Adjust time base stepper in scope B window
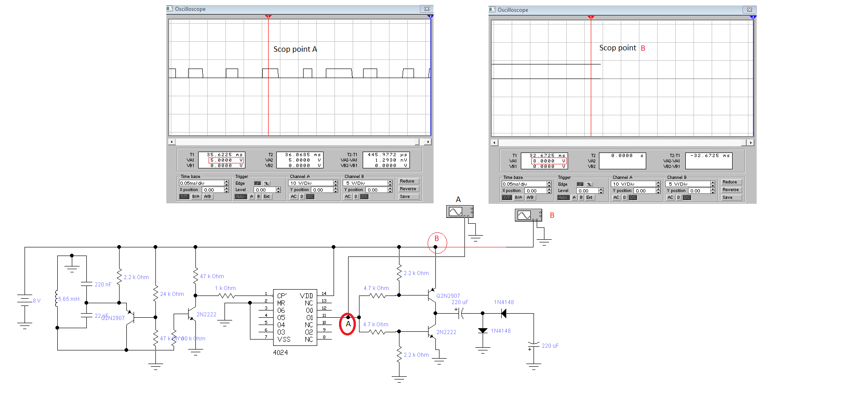 [x=549, y=184]
